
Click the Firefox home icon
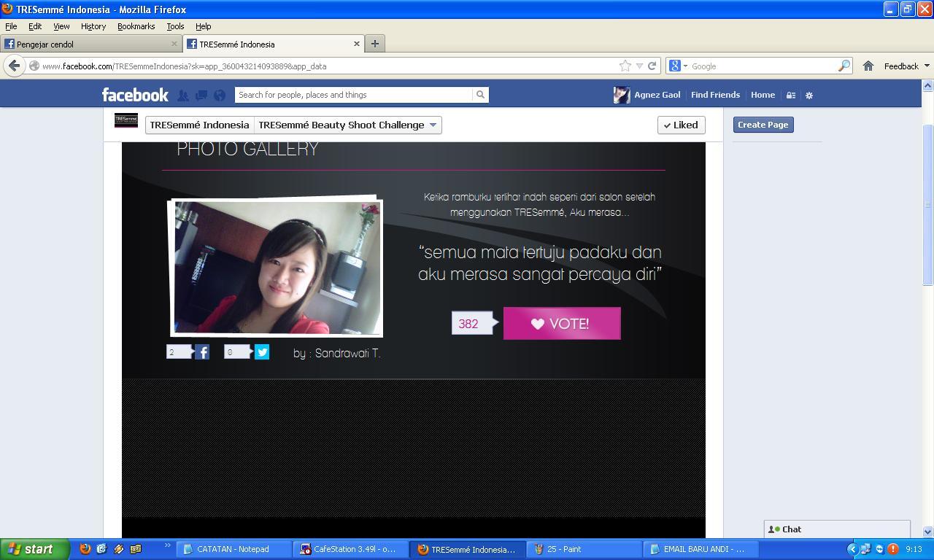pos(868,66)
